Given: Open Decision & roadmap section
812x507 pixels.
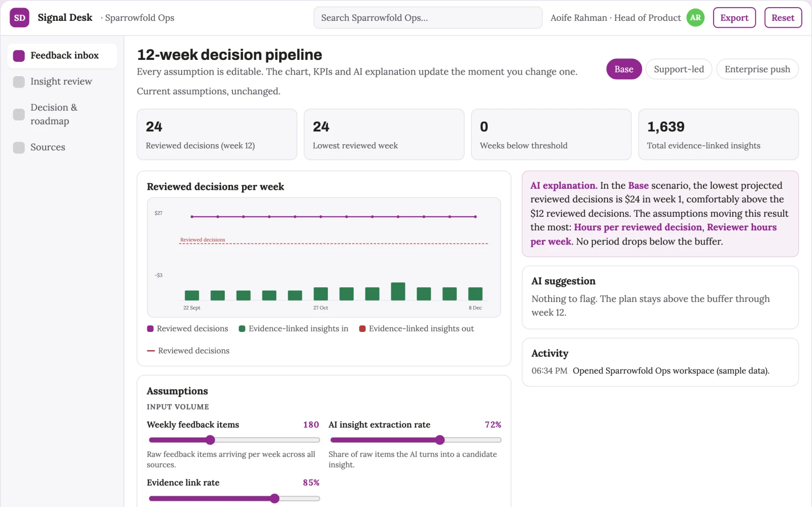Looking at the screenshot, I should click(62, 114).
